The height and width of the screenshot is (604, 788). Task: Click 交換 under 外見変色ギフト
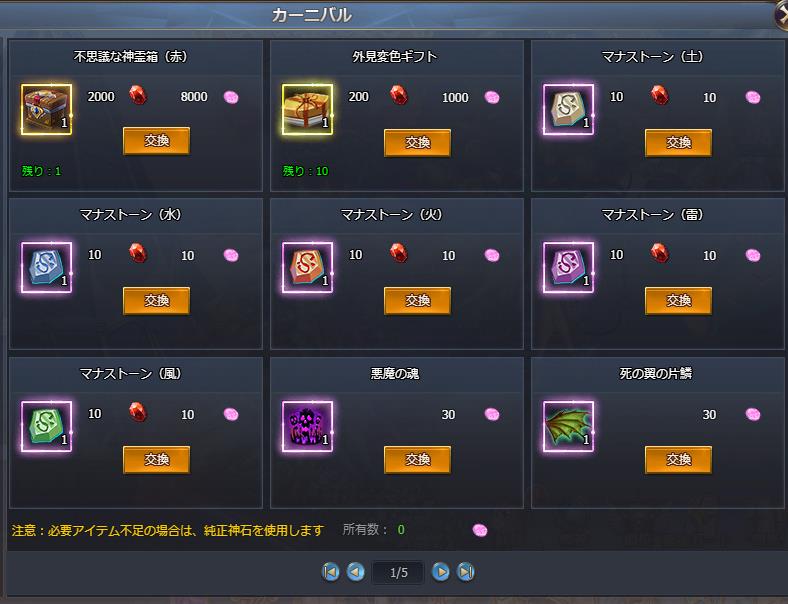tap(417, 143)
